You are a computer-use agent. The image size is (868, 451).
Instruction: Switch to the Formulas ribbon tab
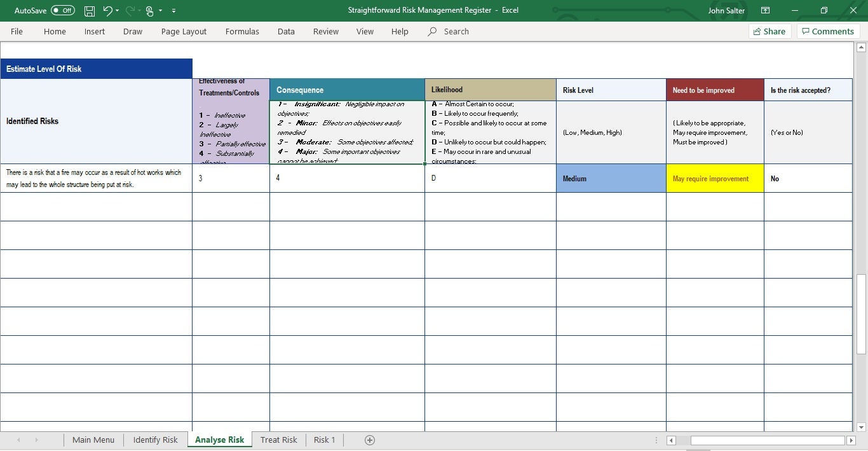[242, 31]
